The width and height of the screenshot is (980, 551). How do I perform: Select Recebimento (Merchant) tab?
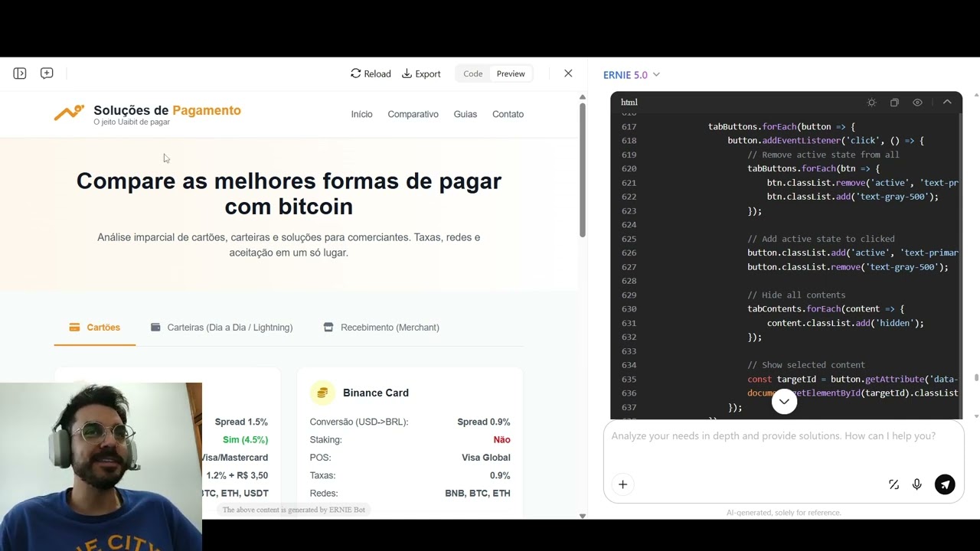point(381,328)
